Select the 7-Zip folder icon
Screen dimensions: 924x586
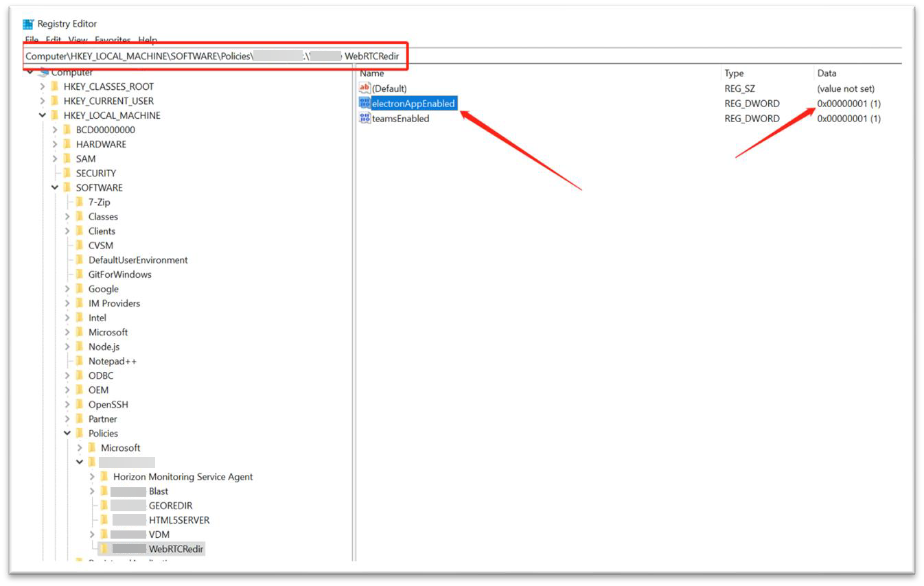click(x=80, y=202)
